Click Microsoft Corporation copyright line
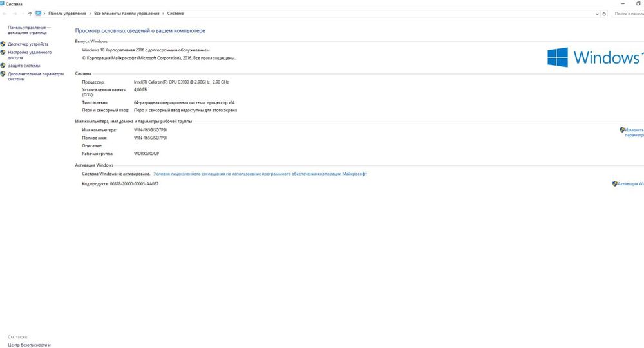 click(159, 58)
